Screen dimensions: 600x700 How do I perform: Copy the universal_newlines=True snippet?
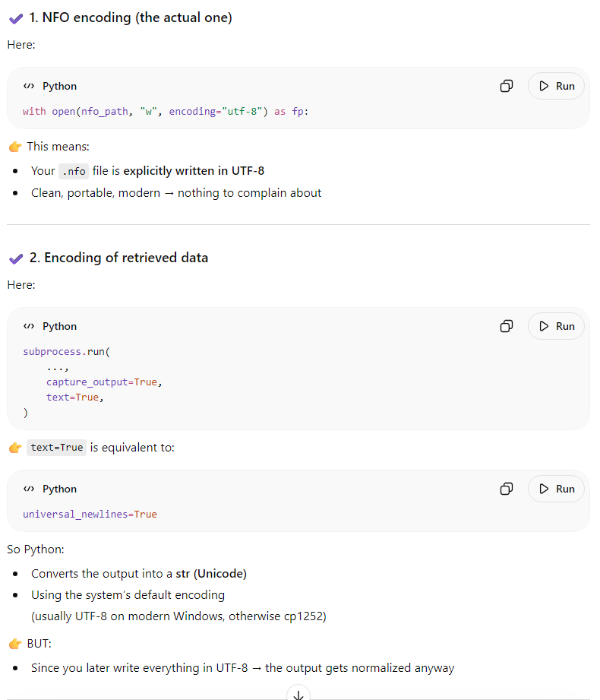(507, 489)
